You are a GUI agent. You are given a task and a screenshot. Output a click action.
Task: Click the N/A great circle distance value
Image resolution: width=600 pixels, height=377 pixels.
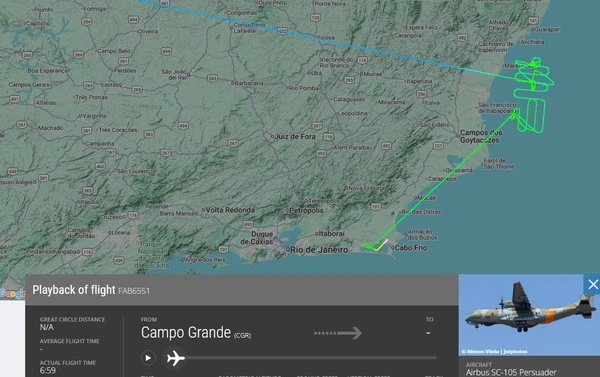[x=47, y=327]
